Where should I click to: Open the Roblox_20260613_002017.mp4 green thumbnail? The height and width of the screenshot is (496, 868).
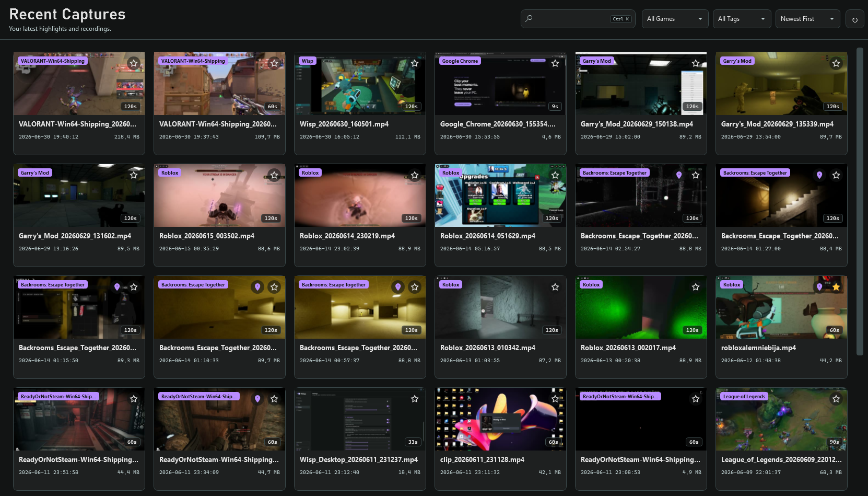pyautogui.click(x=641, y=307)
